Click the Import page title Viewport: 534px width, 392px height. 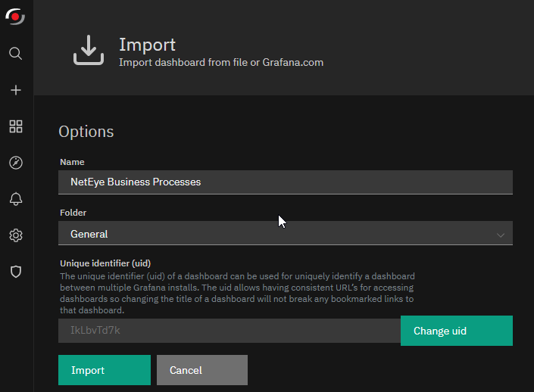point(147,45)
